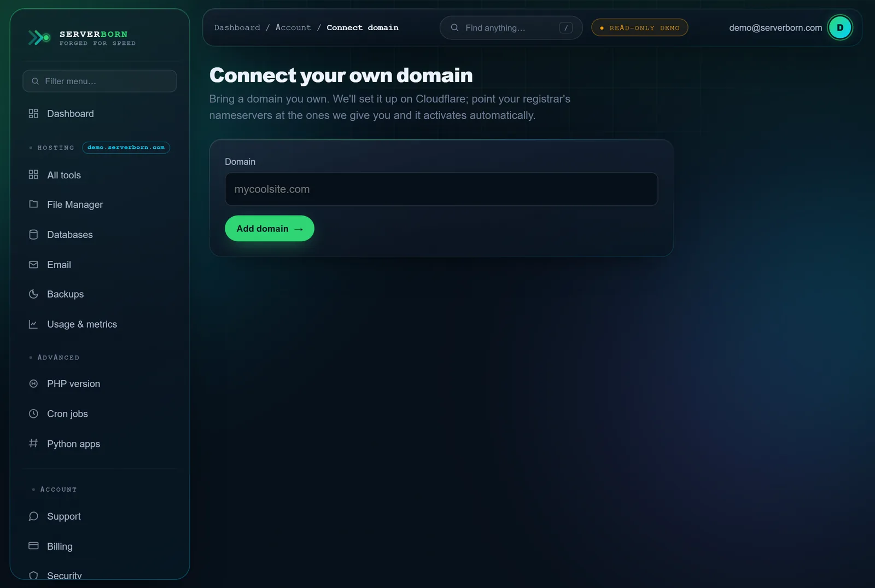Open Cron jobs menu item
The height and width of the screenshot is (588, 875).
click(100, 414)
